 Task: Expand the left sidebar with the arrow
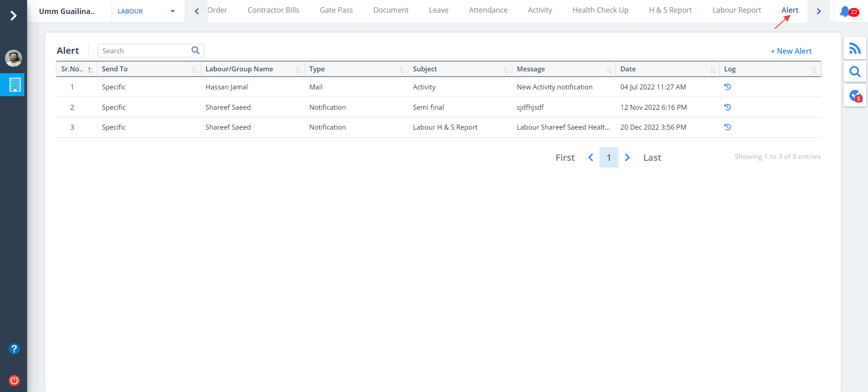pos(14,16)
